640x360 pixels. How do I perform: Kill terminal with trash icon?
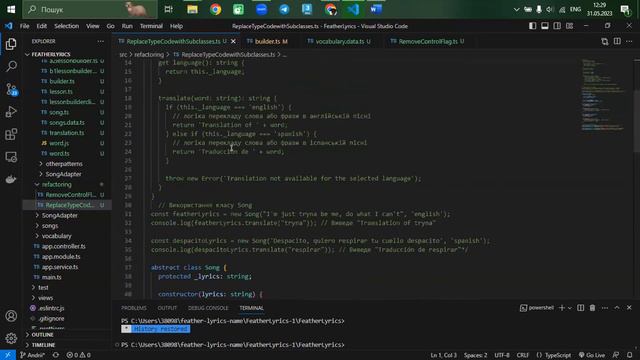pos(592,308)
